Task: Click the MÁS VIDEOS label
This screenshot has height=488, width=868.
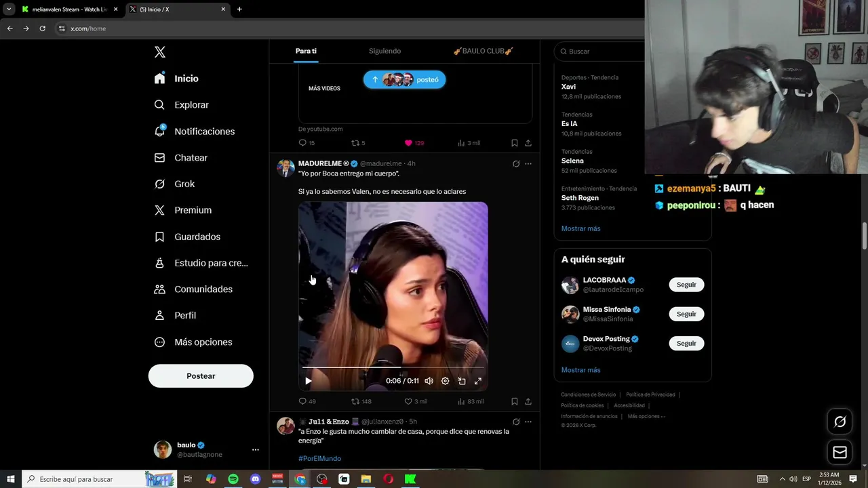Action: (x=324, y=88)
